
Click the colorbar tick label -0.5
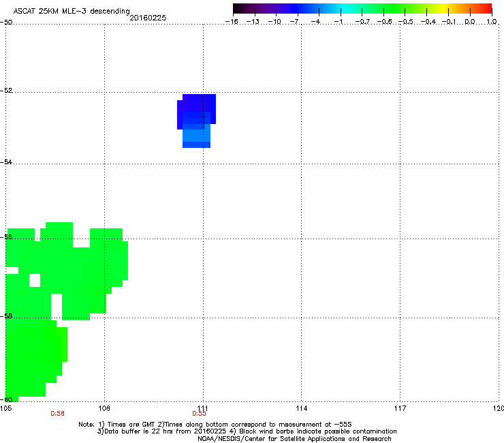click(406, 22)
